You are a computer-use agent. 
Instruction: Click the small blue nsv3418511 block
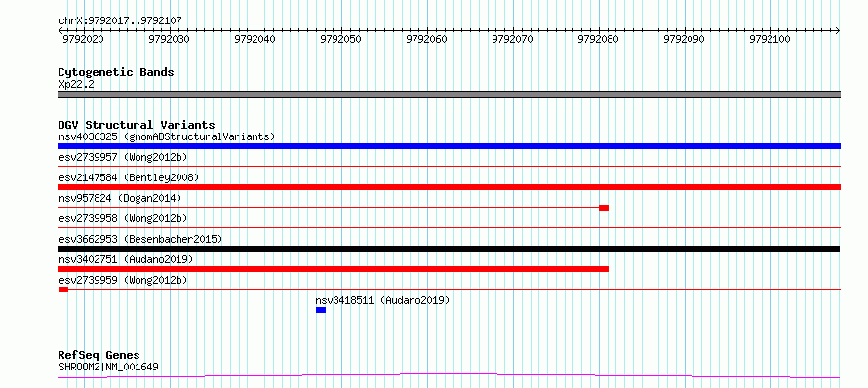321,310
